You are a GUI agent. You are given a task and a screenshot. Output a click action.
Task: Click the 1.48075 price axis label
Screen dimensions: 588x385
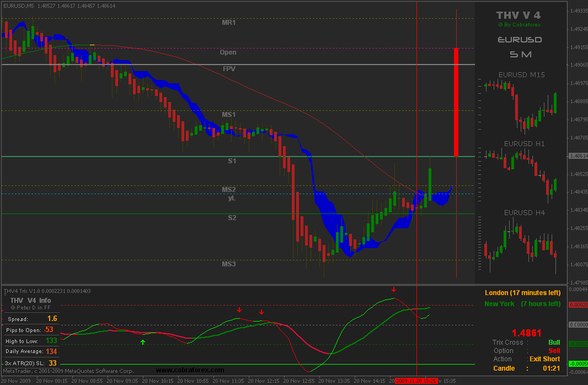coord(579,265)
